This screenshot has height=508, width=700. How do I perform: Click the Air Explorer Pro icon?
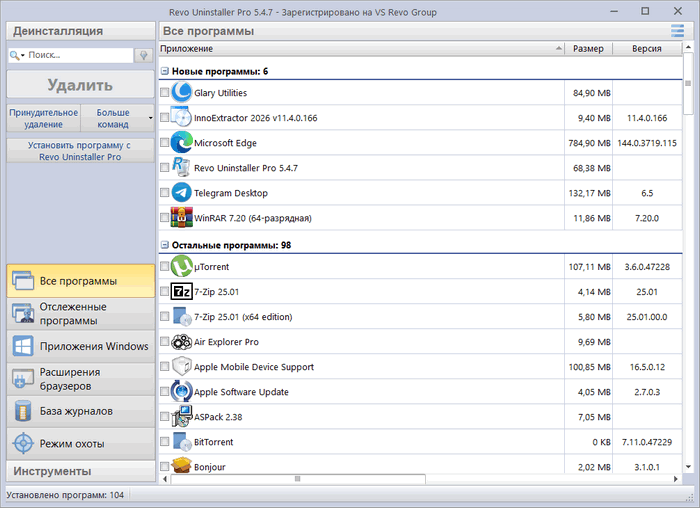(181, 342)
